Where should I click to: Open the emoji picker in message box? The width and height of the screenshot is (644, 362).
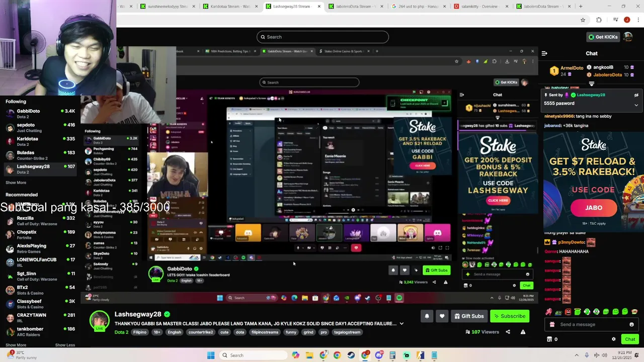631,324
